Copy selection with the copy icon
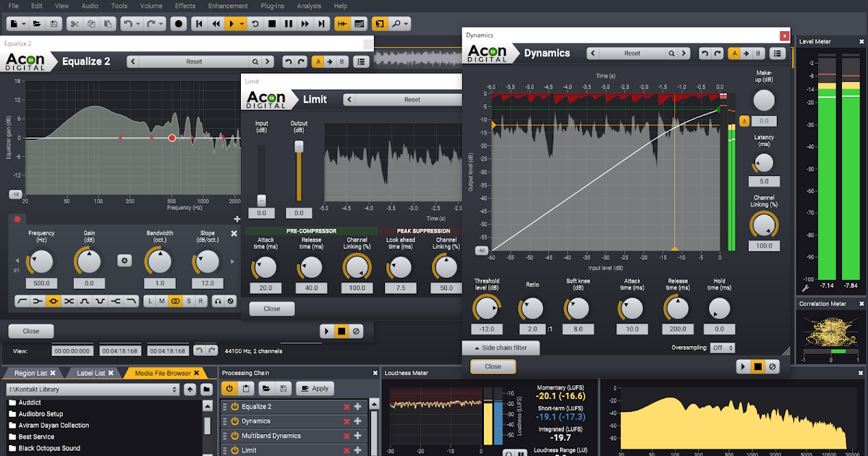868x456 pixels. click(x=90, y=24)
